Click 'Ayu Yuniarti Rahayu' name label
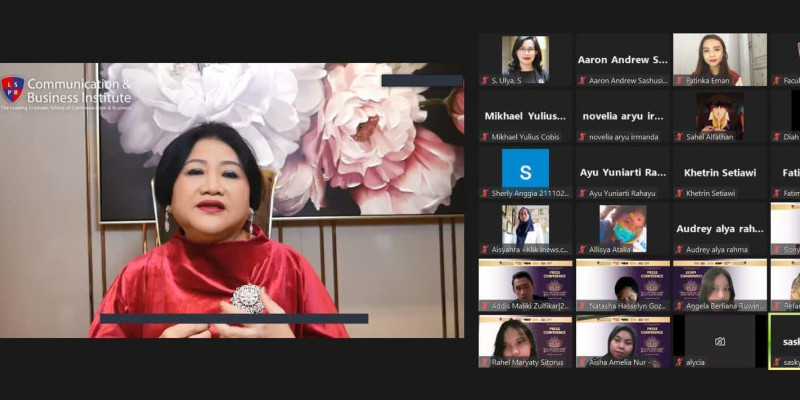 click(x=622, y=193)
